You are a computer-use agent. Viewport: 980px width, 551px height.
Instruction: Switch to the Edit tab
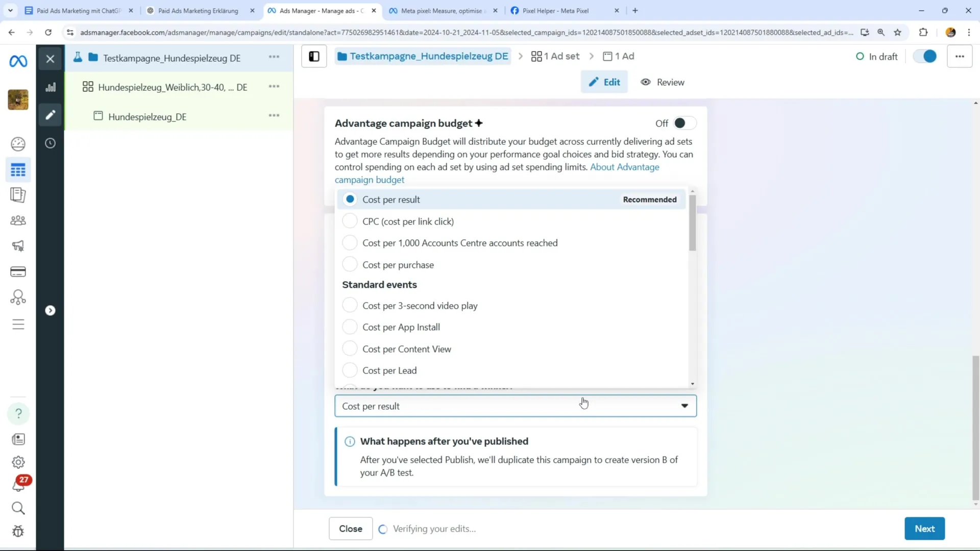604,82
